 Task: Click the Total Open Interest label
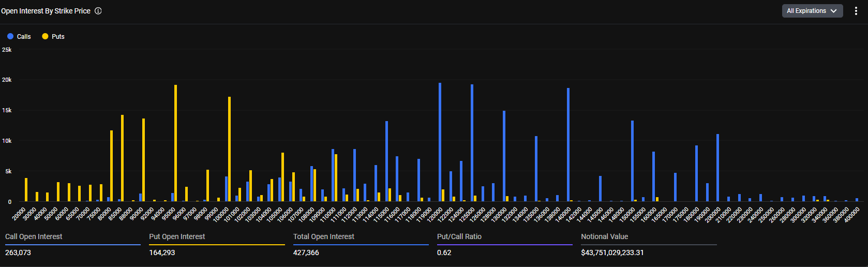324,236
